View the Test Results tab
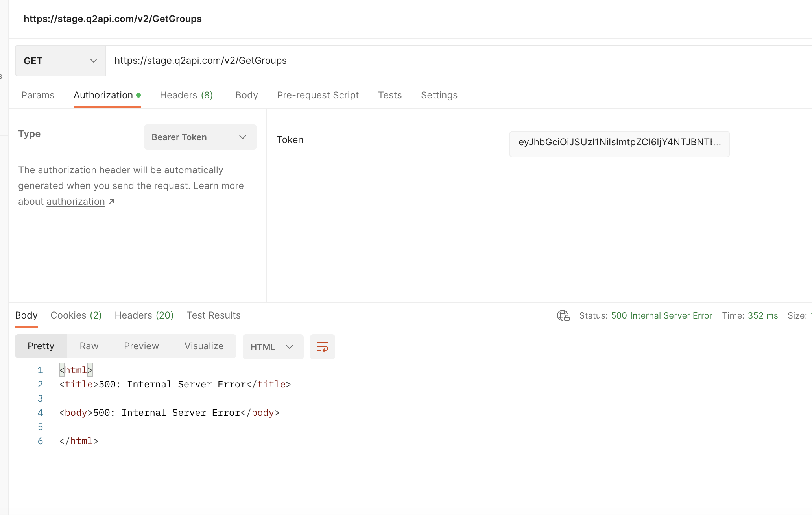The height and width of the screenshot is (515, 812). pos(214,315)
